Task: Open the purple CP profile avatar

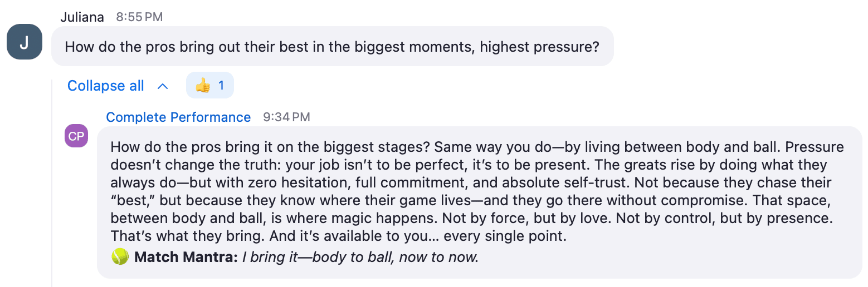Action: 76,136
